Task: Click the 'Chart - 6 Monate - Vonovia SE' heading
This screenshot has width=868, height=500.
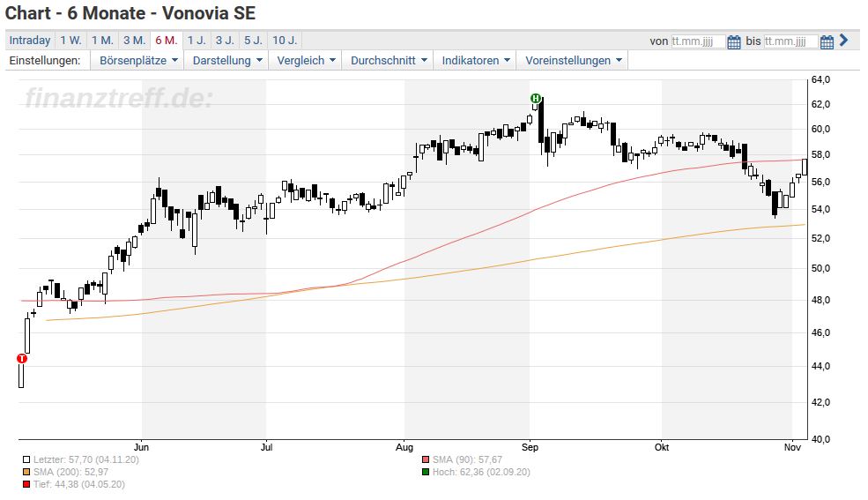Action: (x=130, y=13)
